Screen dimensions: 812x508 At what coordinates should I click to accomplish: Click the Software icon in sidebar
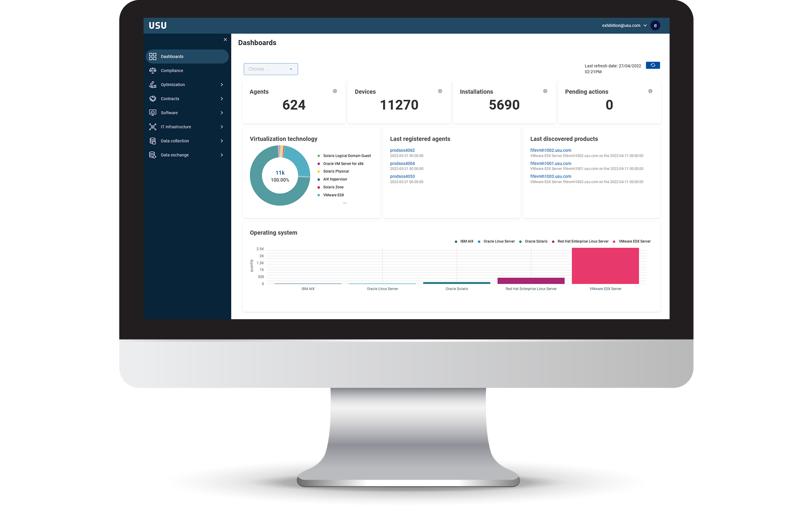tap(153, 112)
